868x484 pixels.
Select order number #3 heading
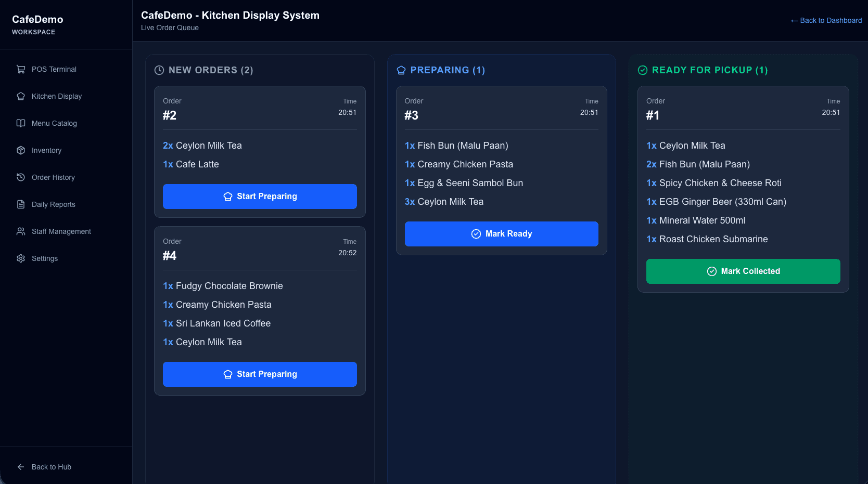pos(412,115)
